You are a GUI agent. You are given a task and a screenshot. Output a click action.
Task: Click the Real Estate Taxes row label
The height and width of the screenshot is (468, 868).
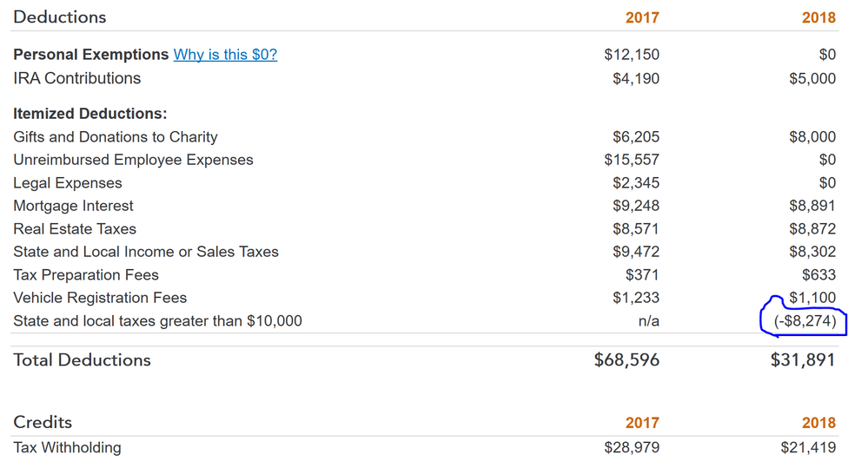[x=74, y=229]
